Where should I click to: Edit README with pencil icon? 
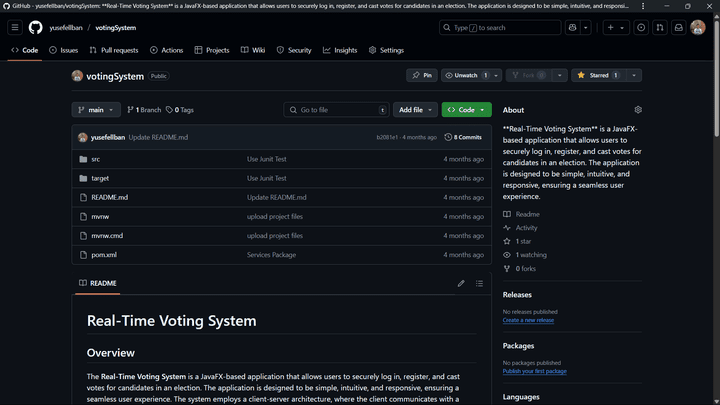(x=461, y=283)
